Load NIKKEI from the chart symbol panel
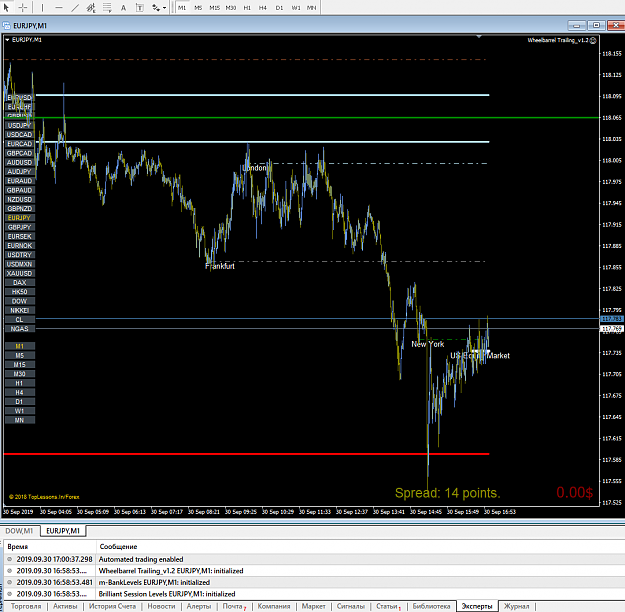The image size is (625, 612). point(19,311)
